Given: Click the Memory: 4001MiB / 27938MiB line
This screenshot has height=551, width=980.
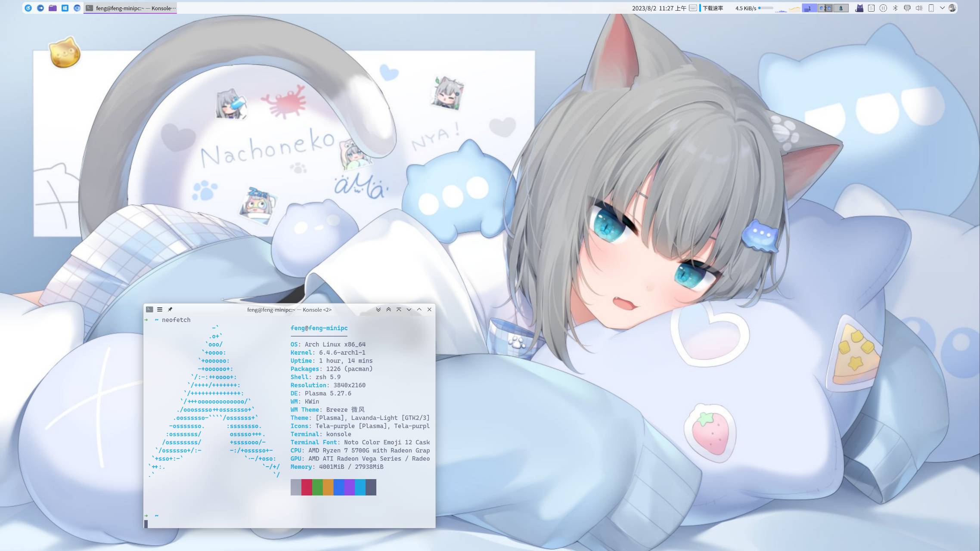Looking at the screenshot, I should click(x=337, y=467).
